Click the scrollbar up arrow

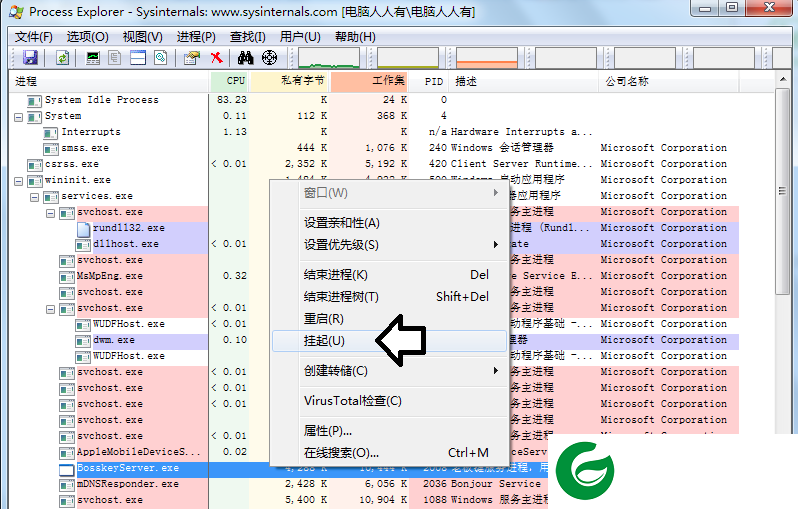pos(782,79)
